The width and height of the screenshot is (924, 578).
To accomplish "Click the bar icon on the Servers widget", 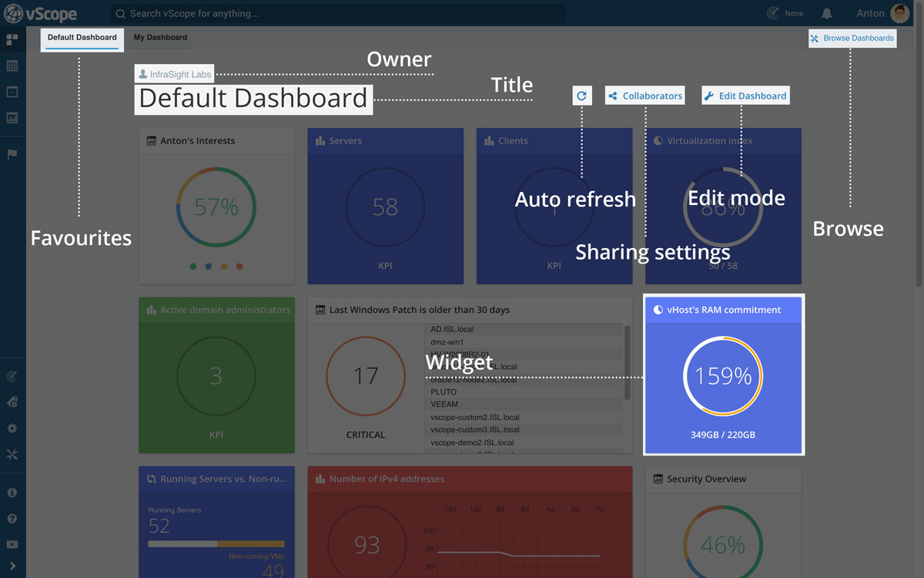I will 320,141.
